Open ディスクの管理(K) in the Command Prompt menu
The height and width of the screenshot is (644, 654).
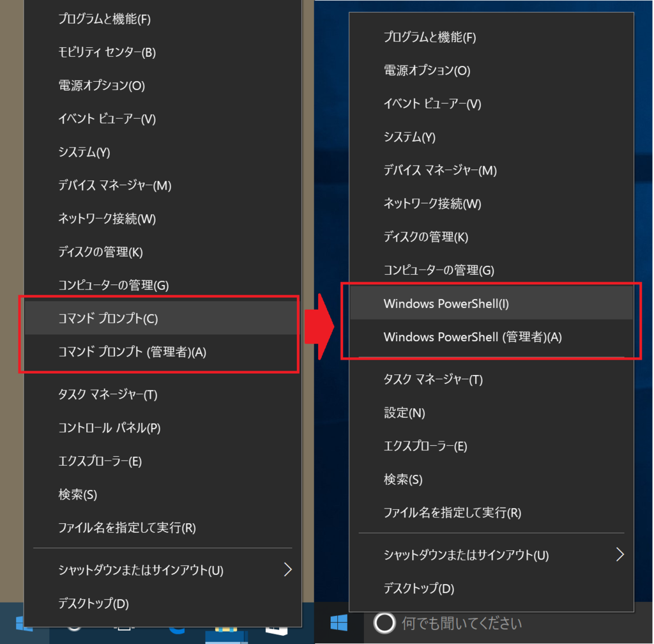tap(163, 252)
